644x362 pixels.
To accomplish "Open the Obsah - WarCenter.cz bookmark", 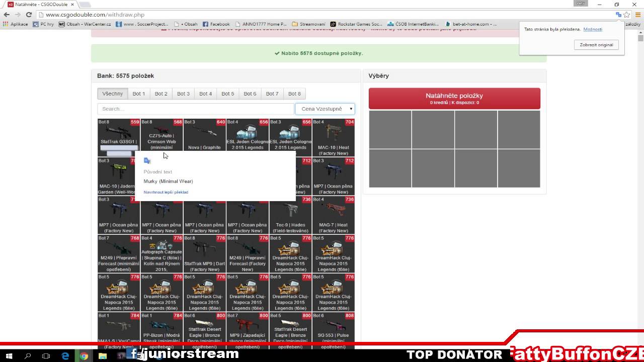I will point(85,24).
